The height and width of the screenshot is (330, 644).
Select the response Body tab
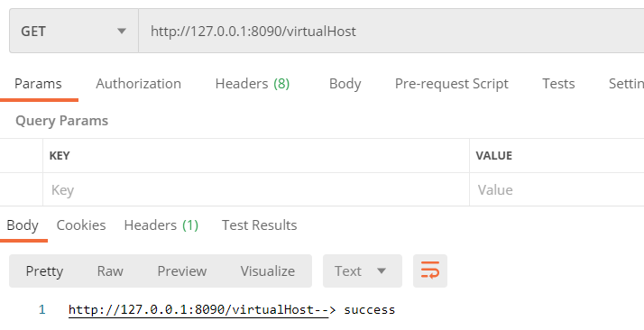[x=23, y=225]
